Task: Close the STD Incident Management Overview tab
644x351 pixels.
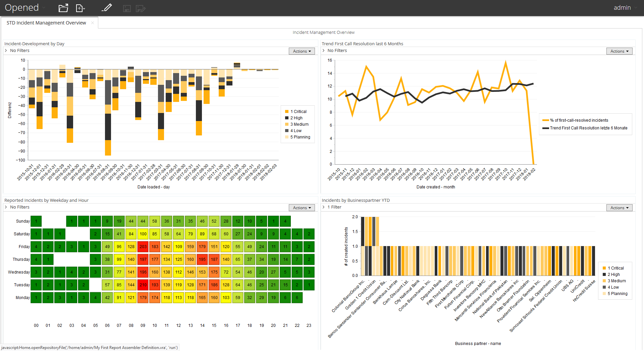Action: click(x=93, y=23)
